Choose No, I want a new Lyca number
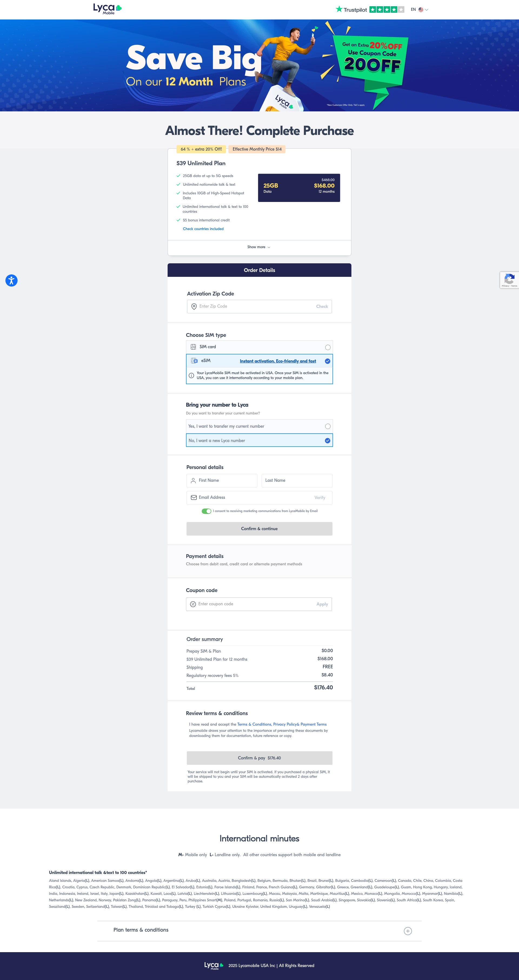The image size is (519, 980). coord(259,441)
